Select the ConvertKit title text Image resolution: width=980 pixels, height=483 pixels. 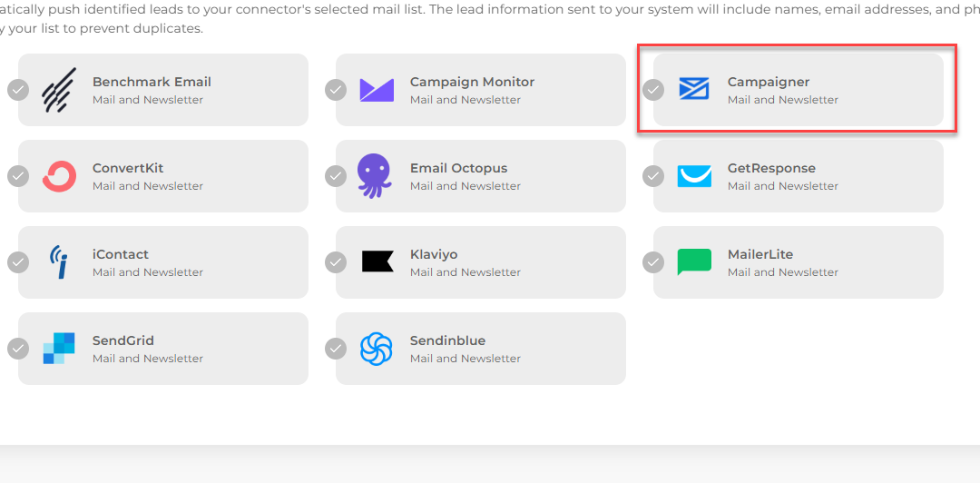click(x=128, y=168)
